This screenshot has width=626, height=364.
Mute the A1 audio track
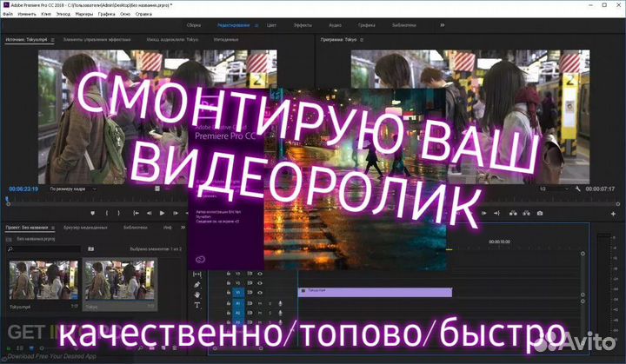pyautogui.click(x=260, y=304)
